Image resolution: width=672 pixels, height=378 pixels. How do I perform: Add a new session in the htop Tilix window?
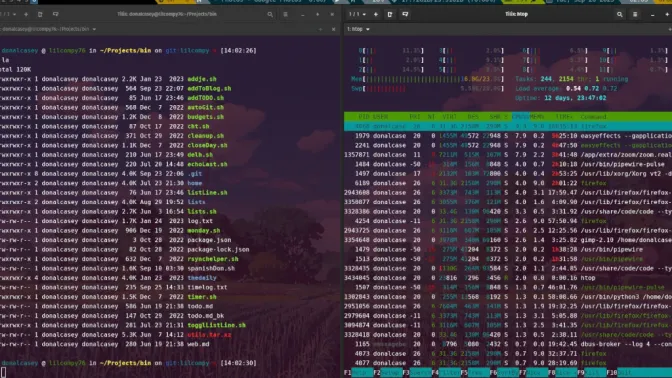click(x=376, y=14)
